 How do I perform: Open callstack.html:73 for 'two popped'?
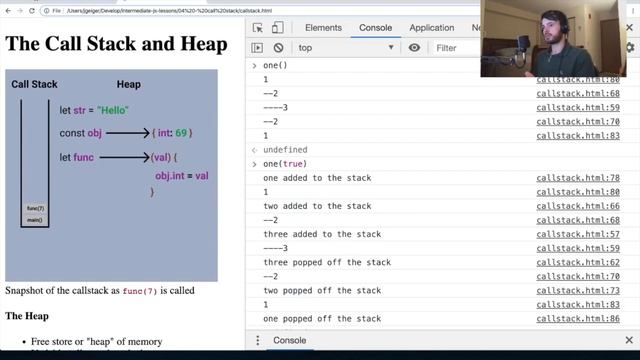click(578, 291)
